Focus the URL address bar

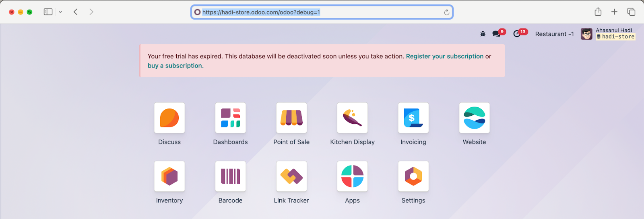coord(322,12)
